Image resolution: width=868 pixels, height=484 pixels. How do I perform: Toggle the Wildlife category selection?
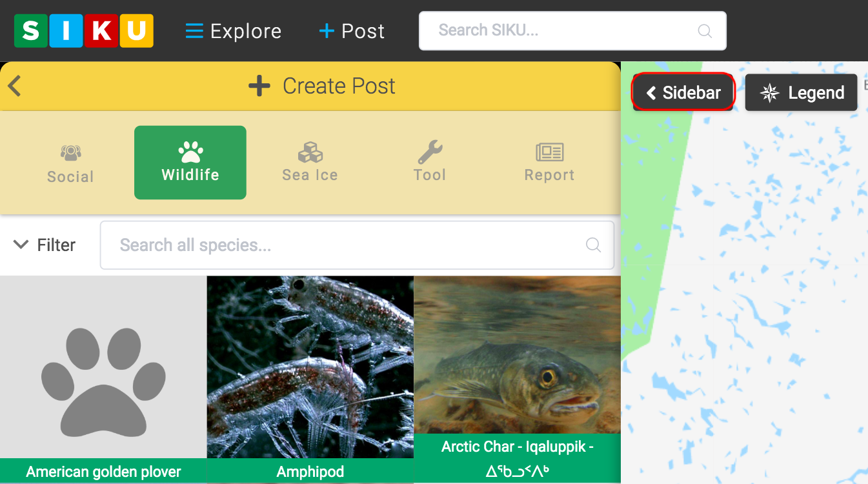190,163
